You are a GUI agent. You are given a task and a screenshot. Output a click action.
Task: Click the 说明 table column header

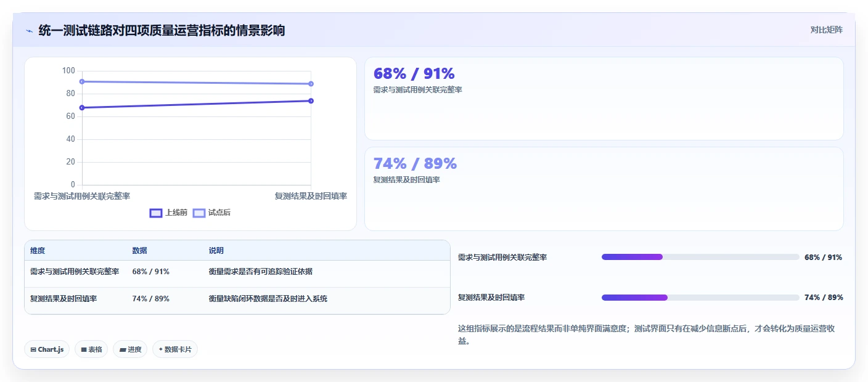216,251
